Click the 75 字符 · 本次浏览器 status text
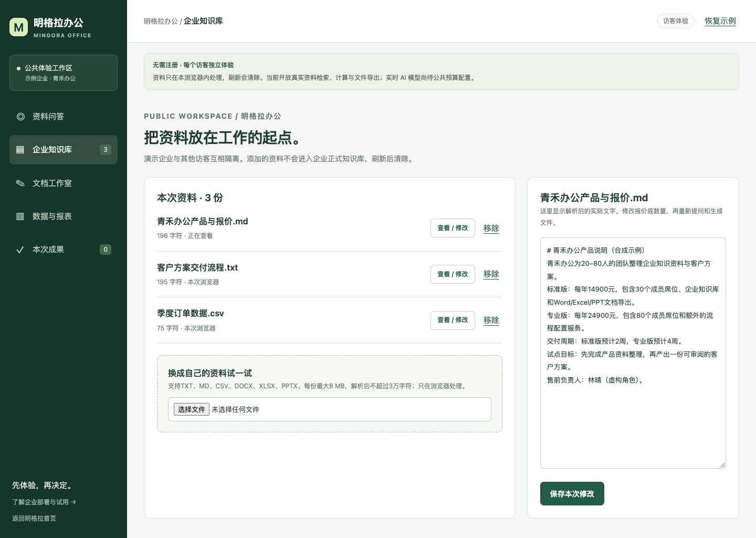The image size is (756, 538). 186,328
